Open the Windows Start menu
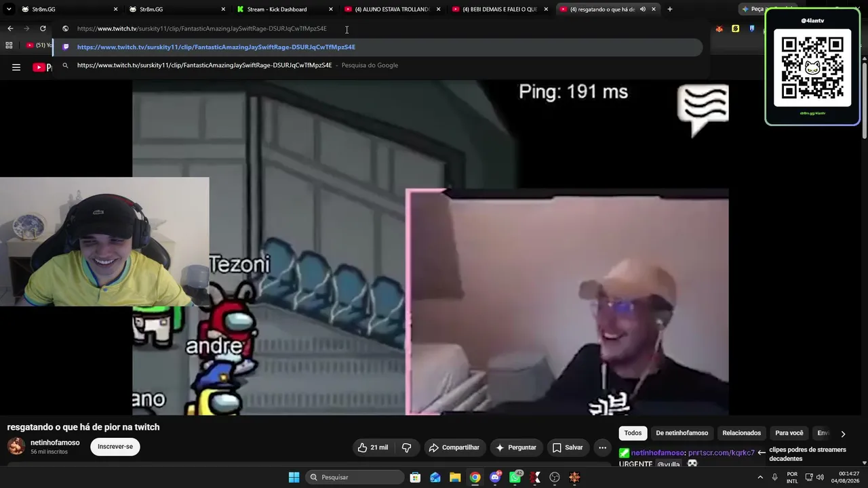 [x=294, y=477]
